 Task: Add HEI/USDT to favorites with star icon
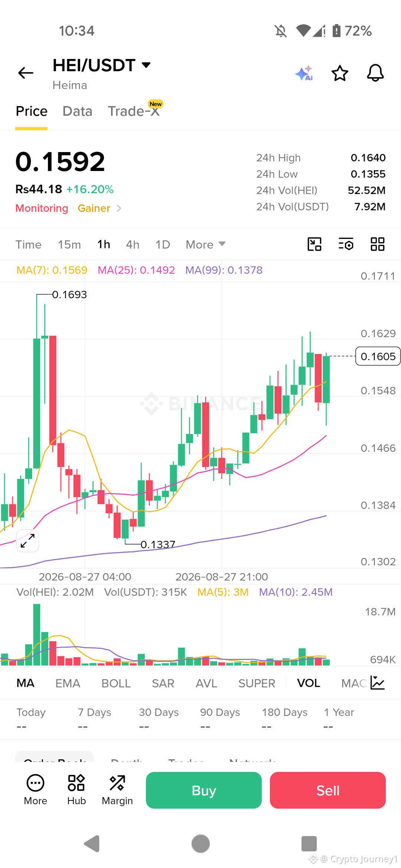pos(340,73)
